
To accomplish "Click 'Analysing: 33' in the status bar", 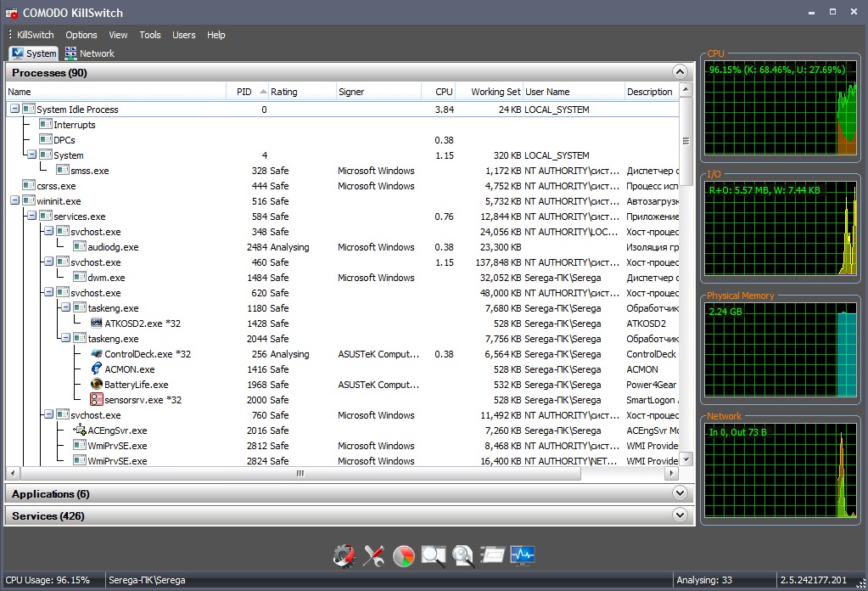I will pyautogui.click(x=704, y=580).
